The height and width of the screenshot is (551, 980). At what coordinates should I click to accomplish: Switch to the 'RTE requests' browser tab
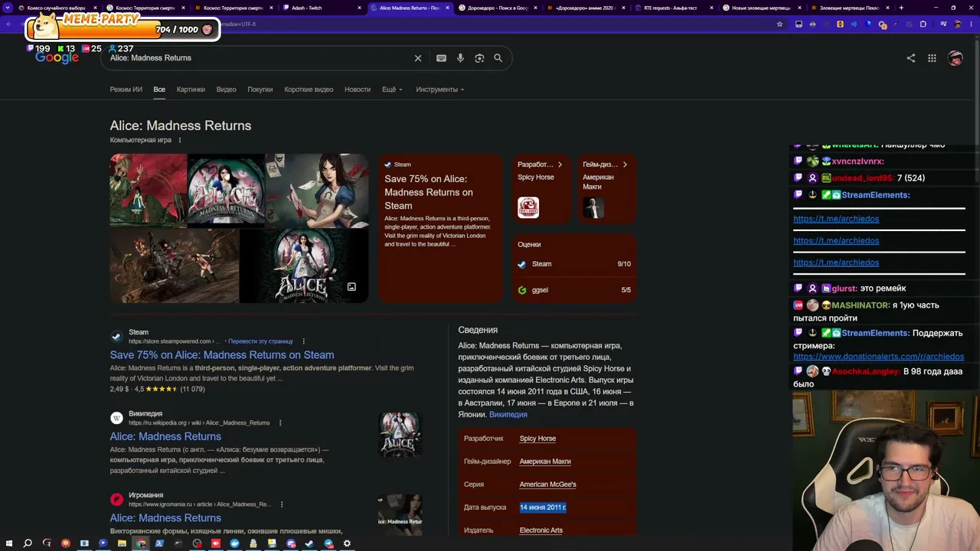point(674,8)
